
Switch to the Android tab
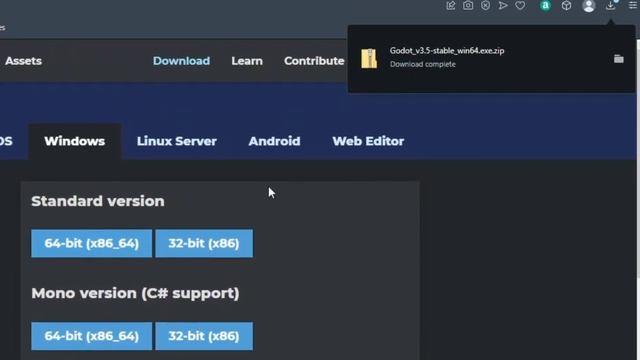click(274, 141)
